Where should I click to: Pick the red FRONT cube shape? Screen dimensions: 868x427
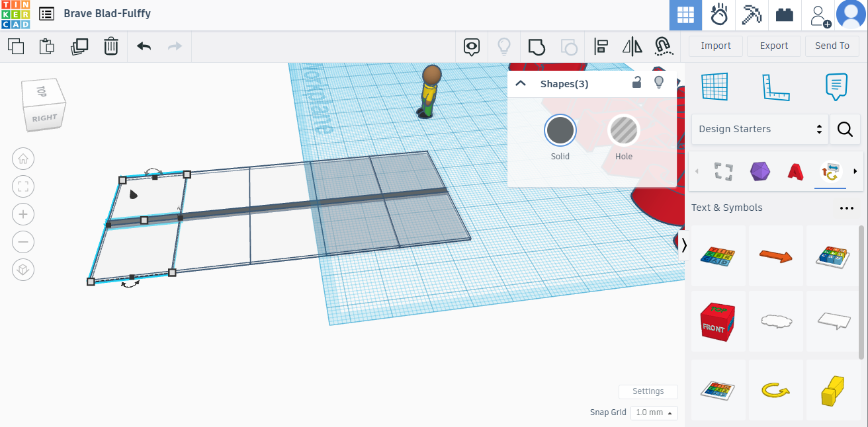point(718,322)
